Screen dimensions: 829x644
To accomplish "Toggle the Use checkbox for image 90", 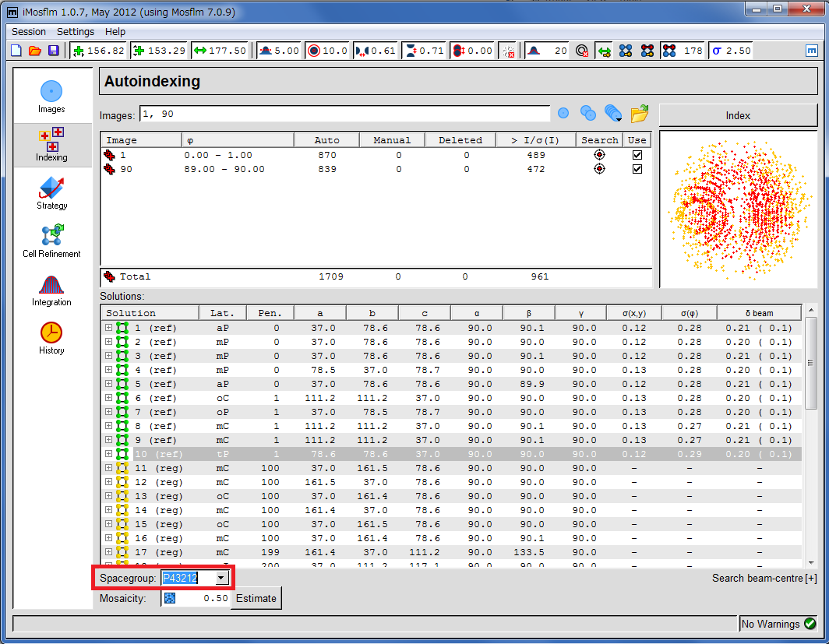I will point(637,169).
